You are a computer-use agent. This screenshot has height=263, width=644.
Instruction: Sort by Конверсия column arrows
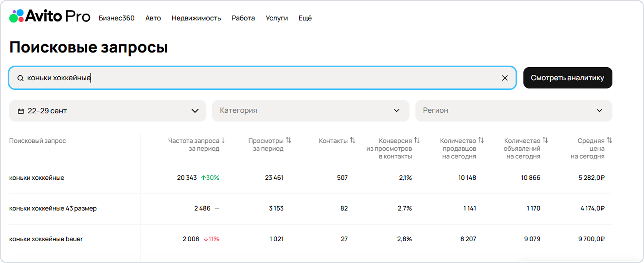[x=417, y=140]
